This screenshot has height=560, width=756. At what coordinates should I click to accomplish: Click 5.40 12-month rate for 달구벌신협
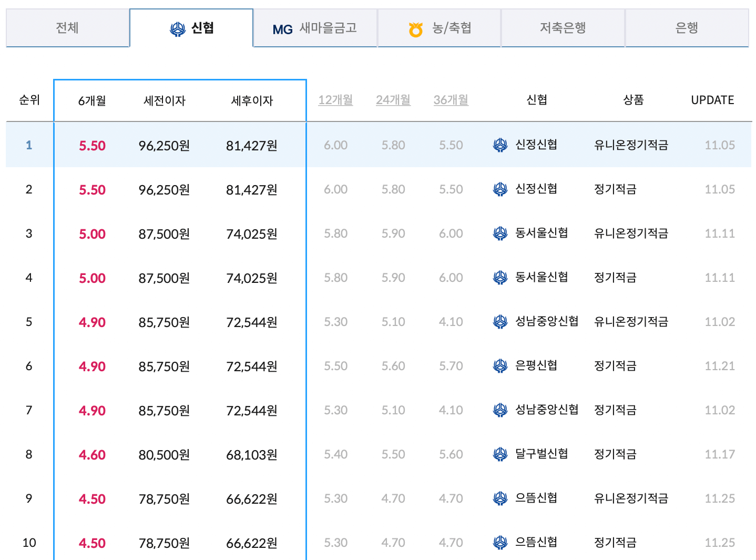click(335, 454)
